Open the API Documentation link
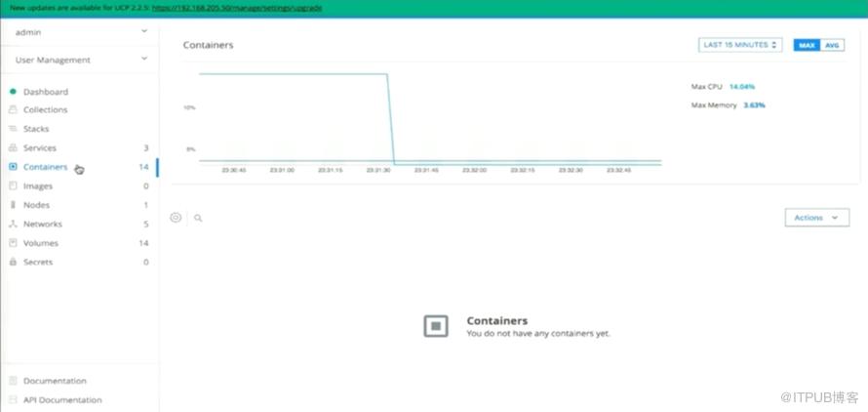 [62, 400]
